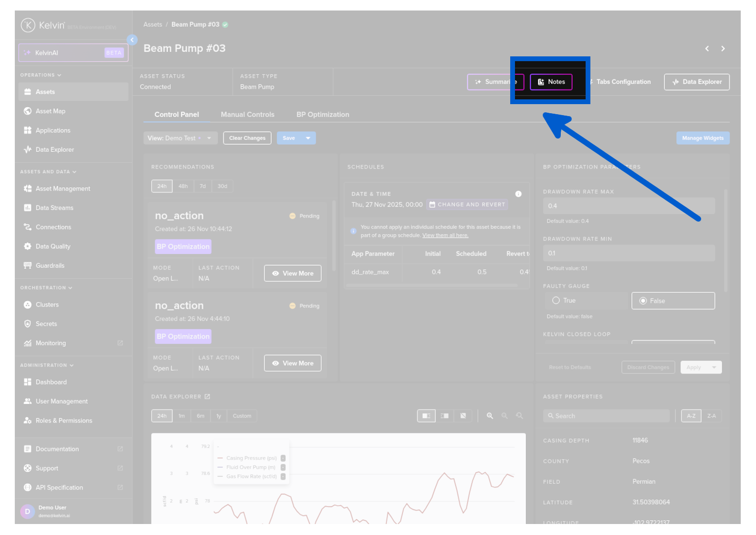Screen dimensions: 756x535
Task: Select False for Faulty Gauge
Action: (x=643, y=301)
